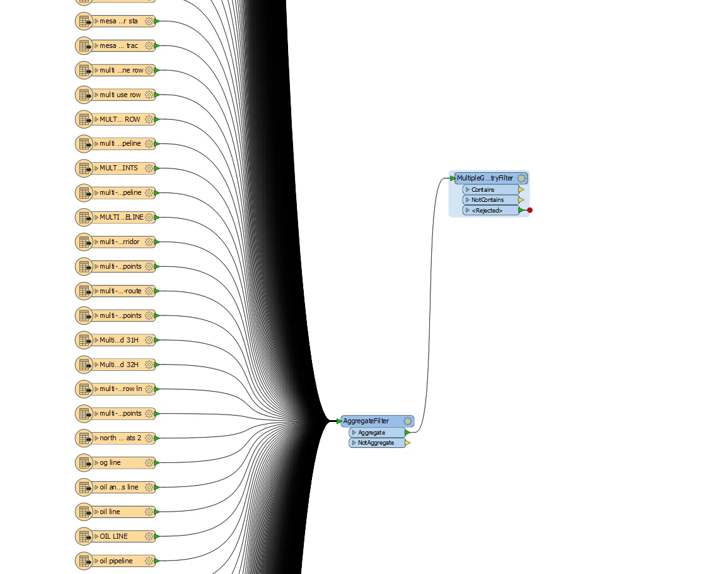This screenshot has height=574, width=728.
Task: Select the 'multi-...row ln' label
Action: click(x=121, y=389)
